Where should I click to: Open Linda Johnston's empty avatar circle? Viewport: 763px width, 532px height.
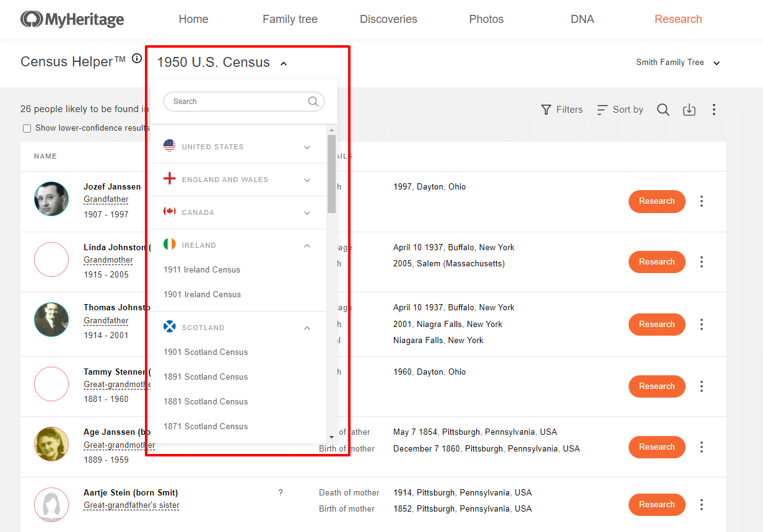coord(51,259)
